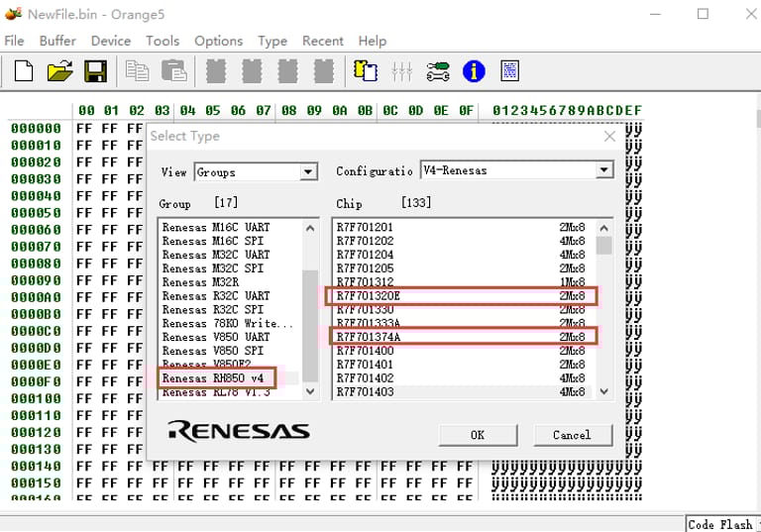Open a file using the folder icon
Screen dimensions: 761x532
pos(60,71)
